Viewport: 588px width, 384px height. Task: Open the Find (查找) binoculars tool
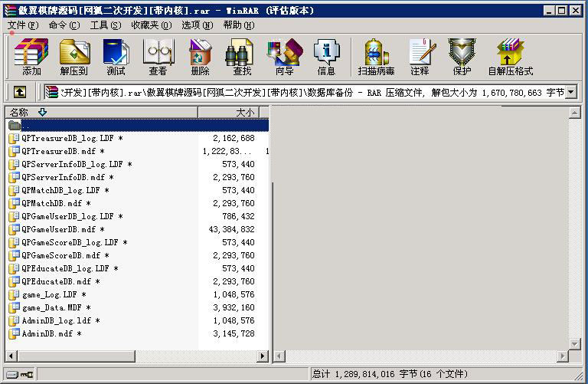coord(242,57)
